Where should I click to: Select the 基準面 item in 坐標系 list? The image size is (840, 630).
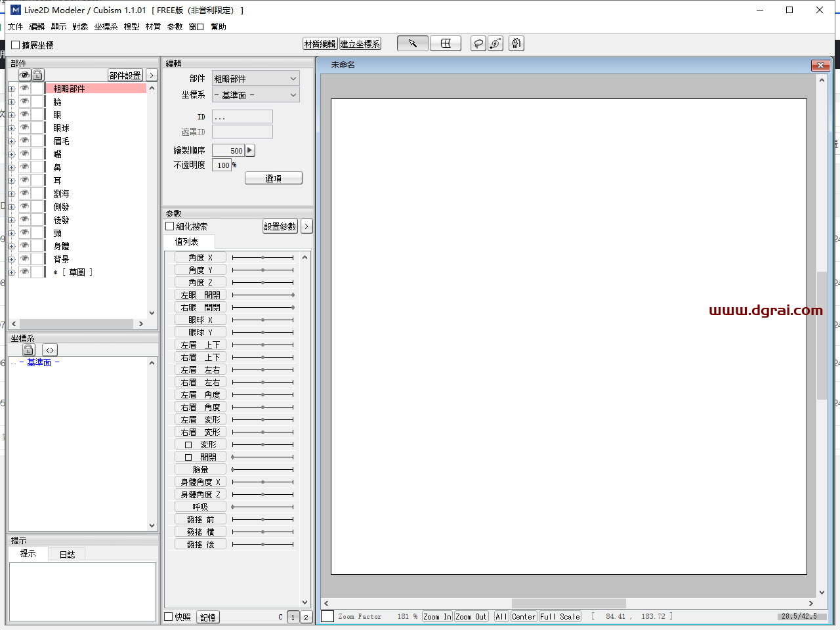[39, 362]
